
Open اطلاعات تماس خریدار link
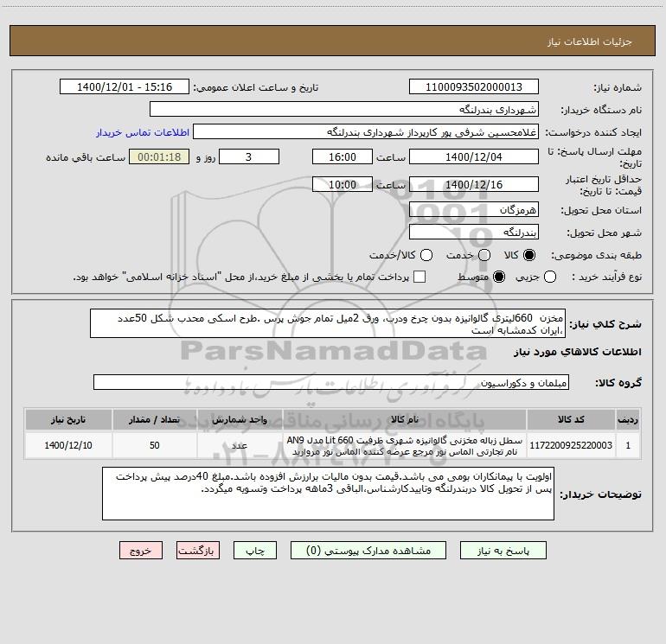(143, 132)
